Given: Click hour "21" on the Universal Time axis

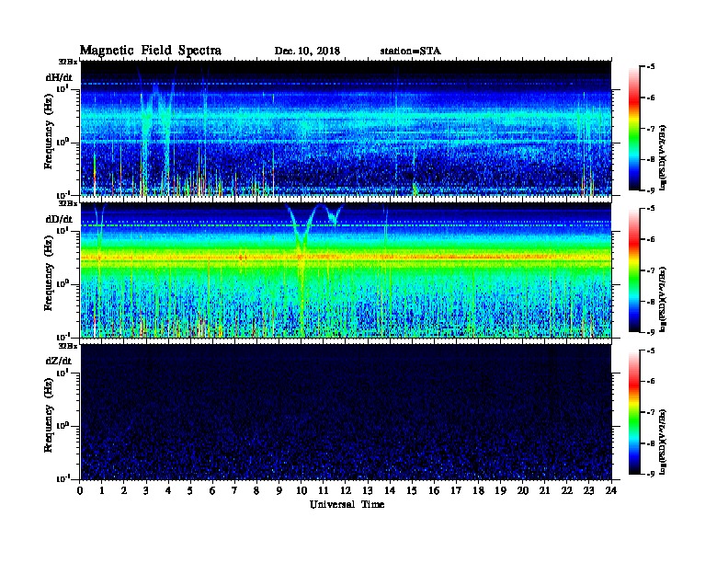Looking at the screenshot, I should 544,491.
